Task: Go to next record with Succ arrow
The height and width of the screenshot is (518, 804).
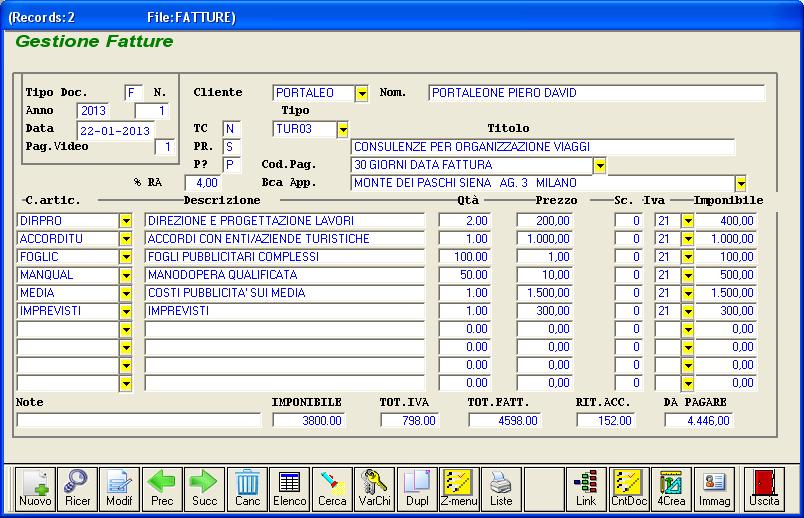Action: coord(205,489)
